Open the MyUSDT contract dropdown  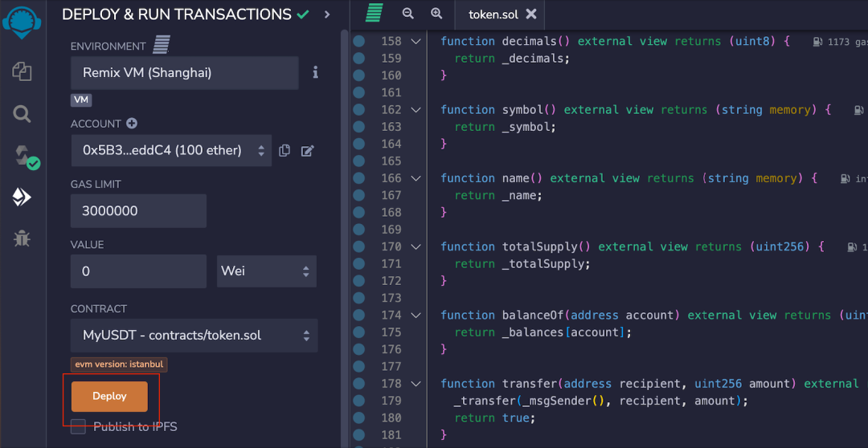pos(194,335)
